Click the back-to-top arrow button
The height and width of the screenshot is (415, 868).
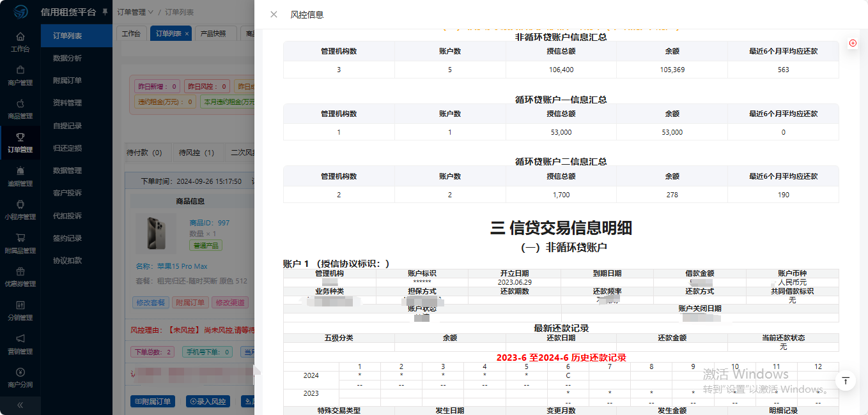pos(845,381)
